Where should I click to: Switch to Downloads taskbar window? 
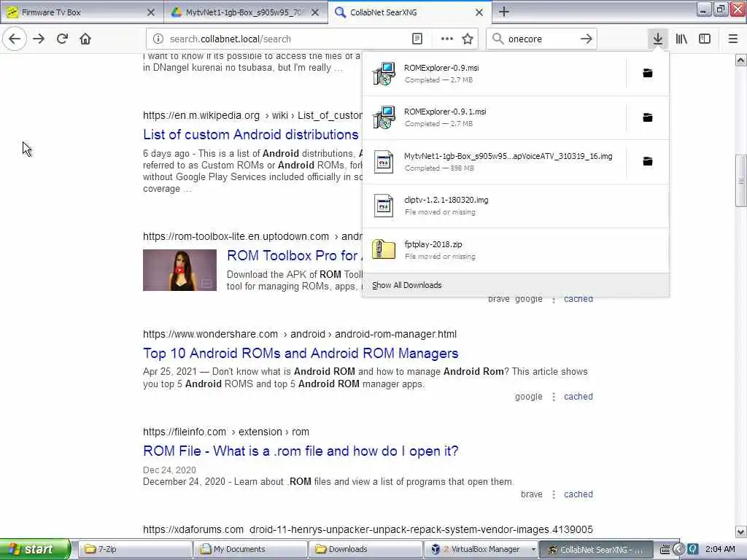point(365,549)
